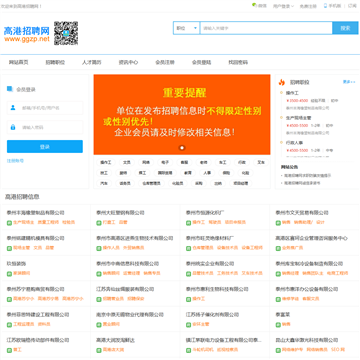Click the blue 登录 login button
The height and width of the screenshot is (360, 360).
(x=45, y=147)
